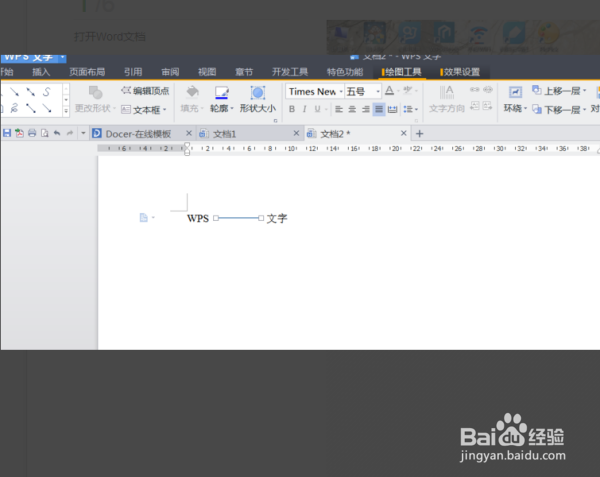Align text left
This screenshot has width=600, height=477.
[x=339, y=109]
